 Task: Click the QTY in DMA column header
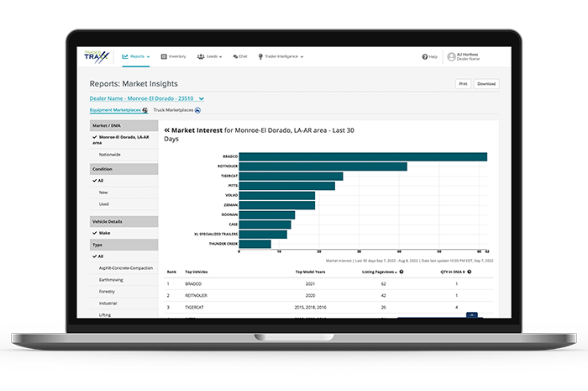[x=453, y=272]
